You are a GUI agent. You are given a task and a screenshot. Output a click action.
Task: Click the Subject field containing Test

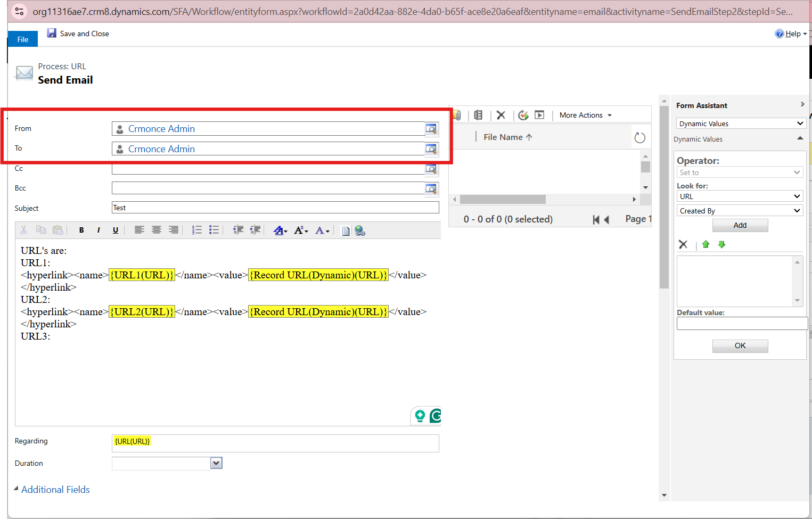[275, 208]
